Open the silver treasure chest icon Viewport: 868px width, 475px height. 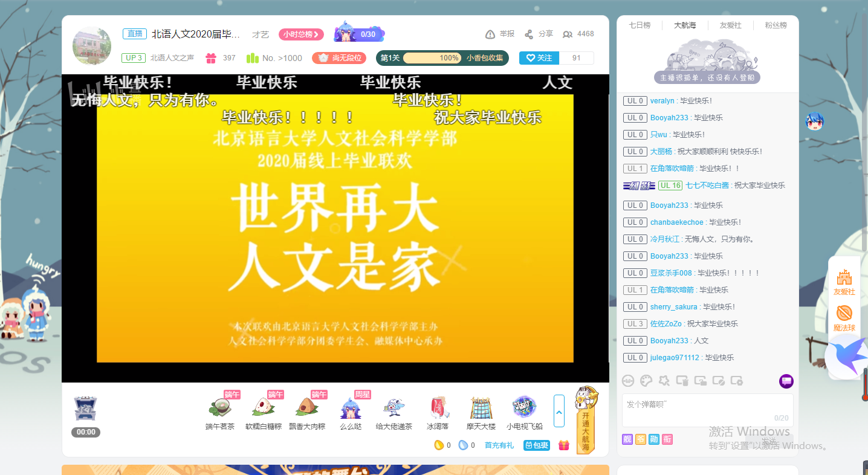click(x=85, y=409)
